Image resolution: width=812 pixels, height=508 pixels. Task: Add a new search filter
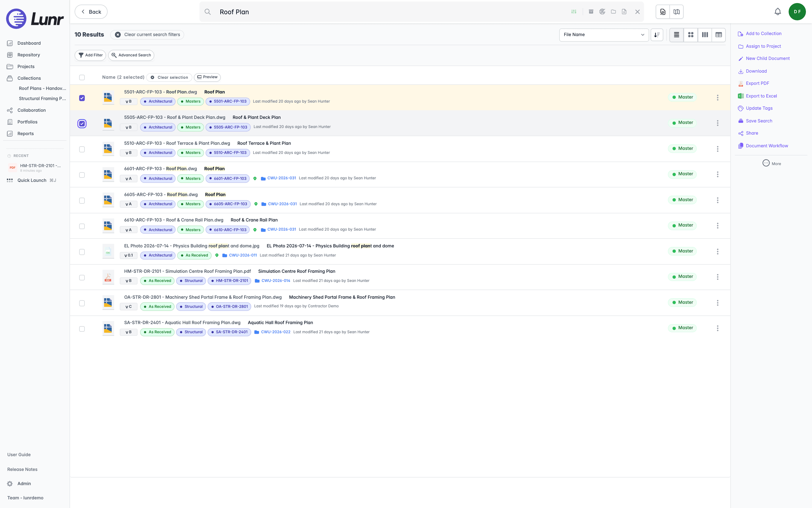pos(90,55)
